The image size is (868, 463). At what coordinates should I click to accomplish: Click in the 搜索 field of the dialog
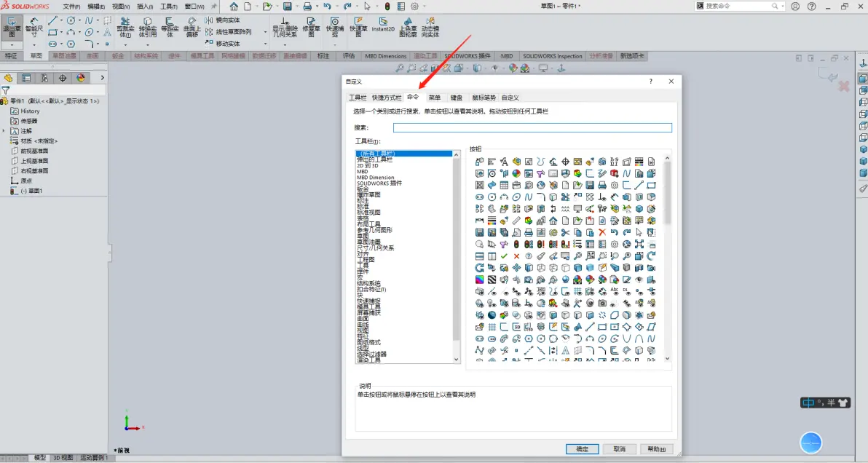tap(532, 127)
